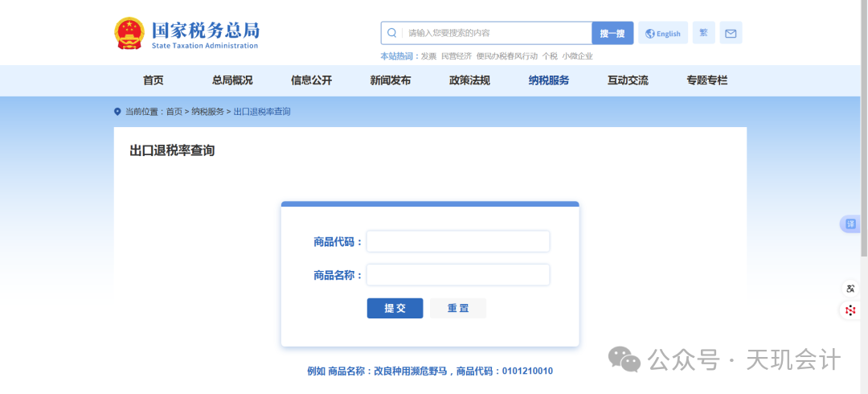Click the 商品名称 input field
Screen dimensions: 868x394
(x=458, y=275)
